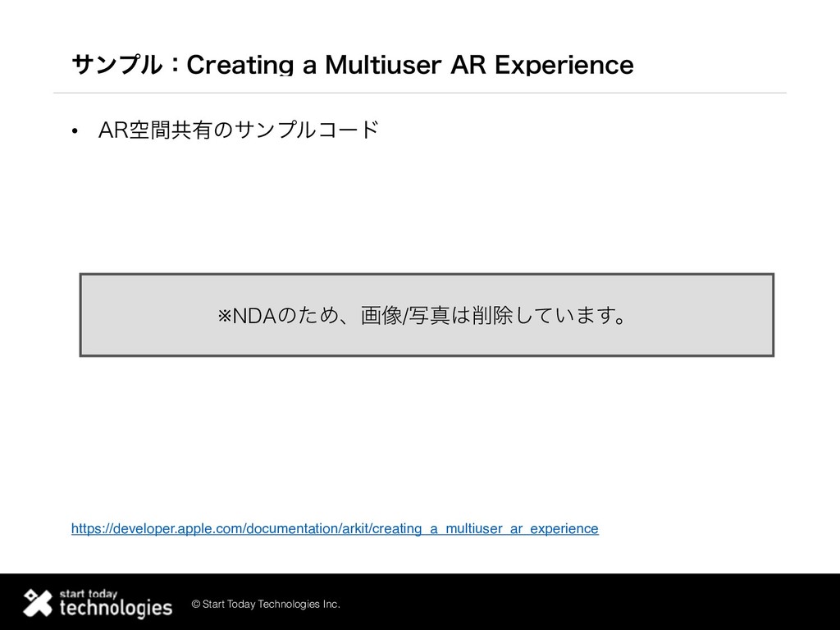
Task: Click the bullet text 'AR空間共有のサンプルコード'
Action: (x=239, y=130)
